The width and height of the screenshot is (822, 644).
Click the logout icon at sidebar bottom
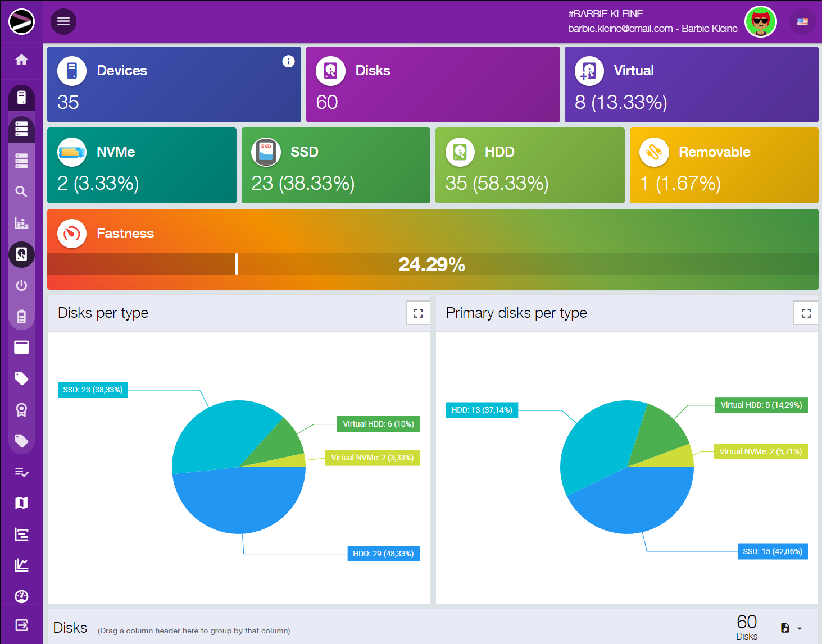(21, 625)
